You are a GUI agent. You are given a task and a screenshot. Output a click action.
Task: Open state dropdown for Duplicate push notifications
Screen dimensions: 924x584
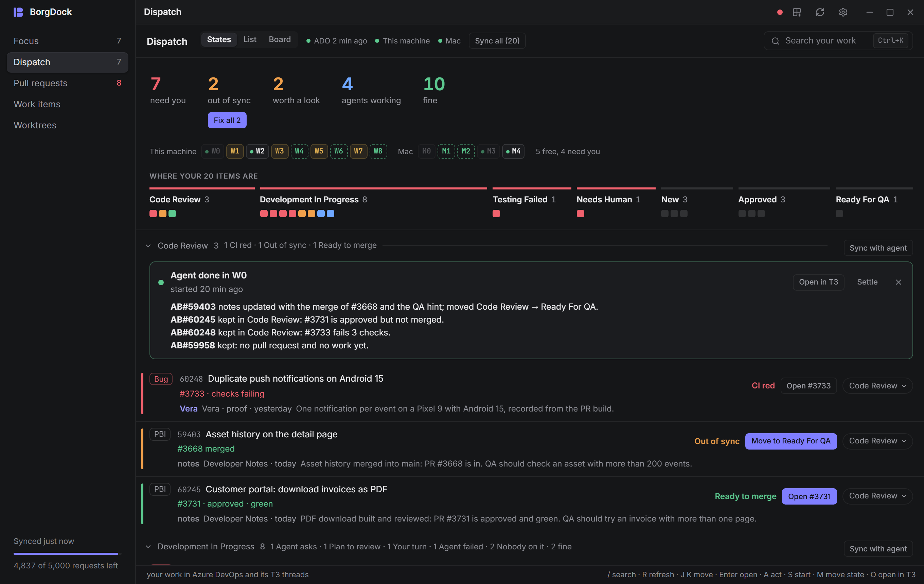(877, 386)
